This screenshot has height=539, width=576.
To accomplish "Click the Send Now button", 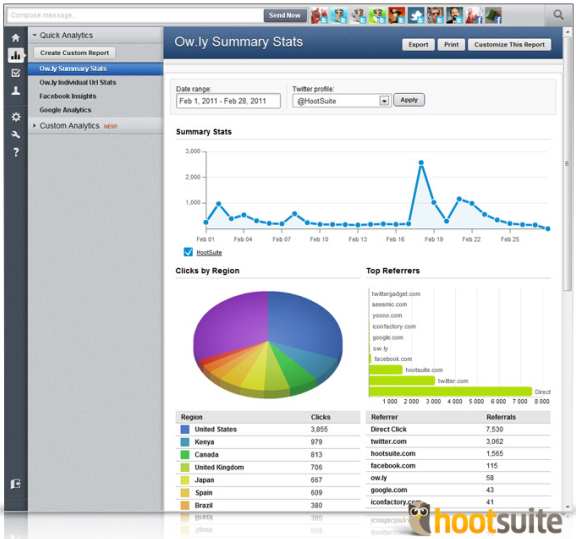I will pos(285,15).
